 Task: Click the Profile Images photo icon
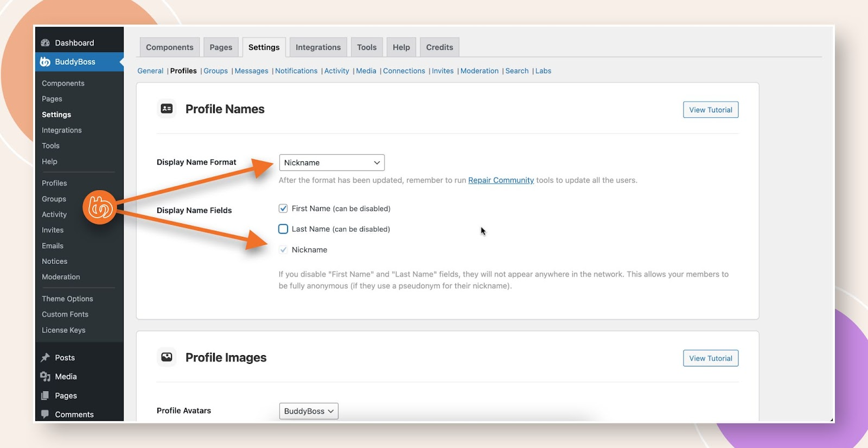167,357
